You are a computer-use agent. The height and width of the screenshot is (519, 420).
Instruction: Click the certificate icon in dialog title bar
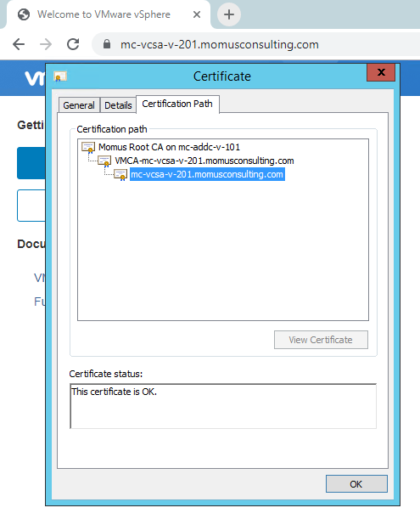(x=60, y=76)
